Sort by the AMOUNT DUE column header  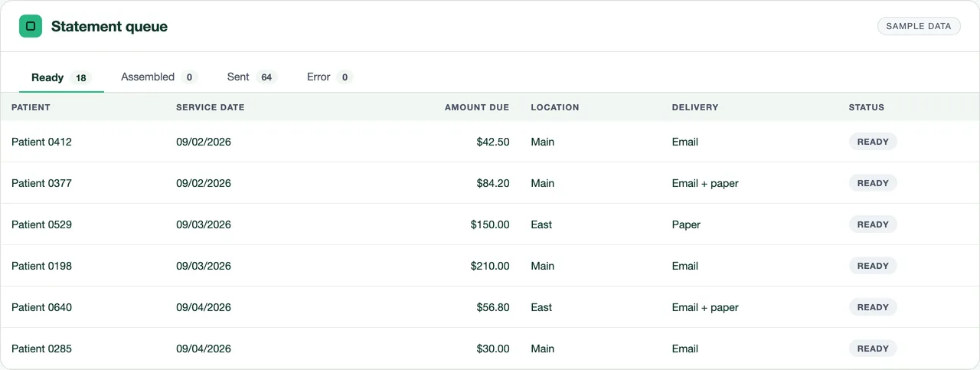(x=477, y=107)
